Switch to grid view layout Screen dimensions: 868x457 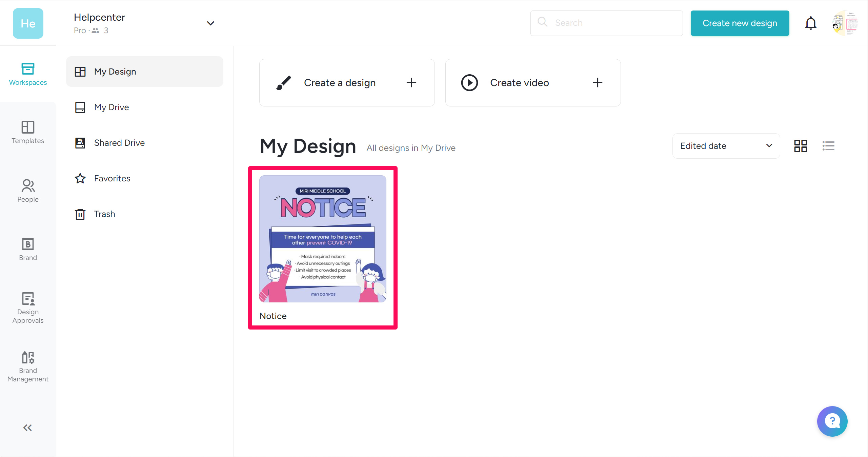801,146
